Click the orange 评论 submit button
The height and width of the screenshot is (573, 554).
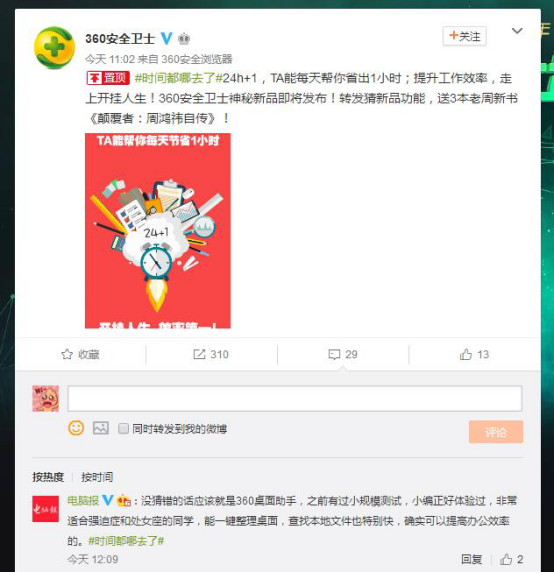point(496,432)
